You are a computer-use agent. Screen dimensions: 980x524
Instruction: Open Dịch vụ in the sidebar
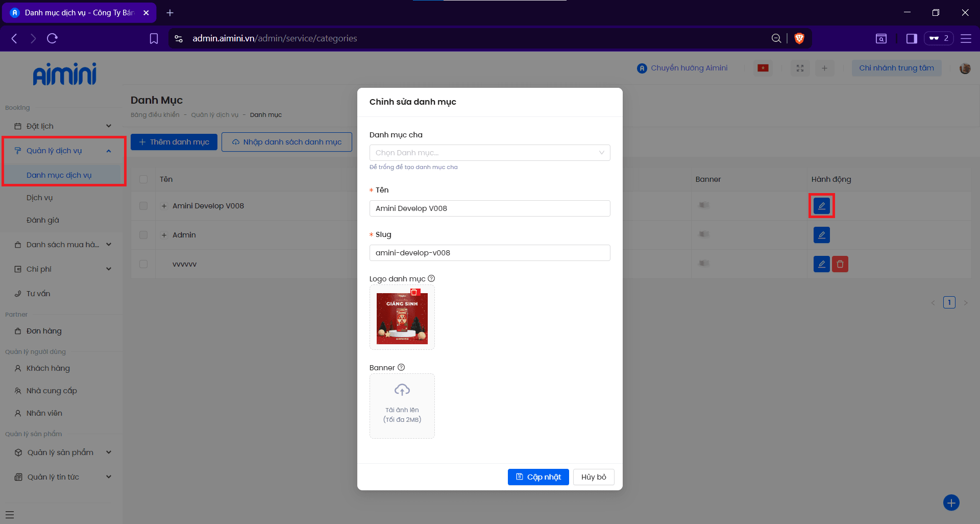tap(40, 198)
